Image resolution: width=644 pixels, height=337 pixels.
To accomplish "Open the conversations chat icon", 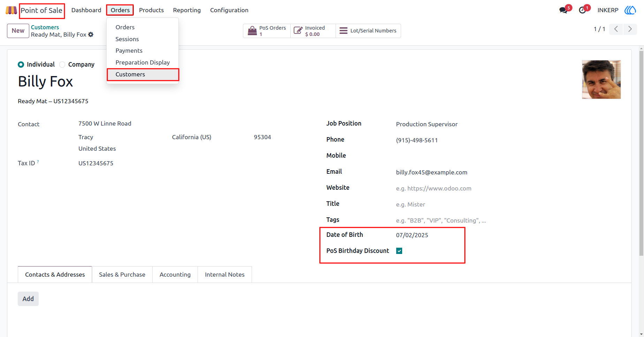I will click(x=563, y=10).
